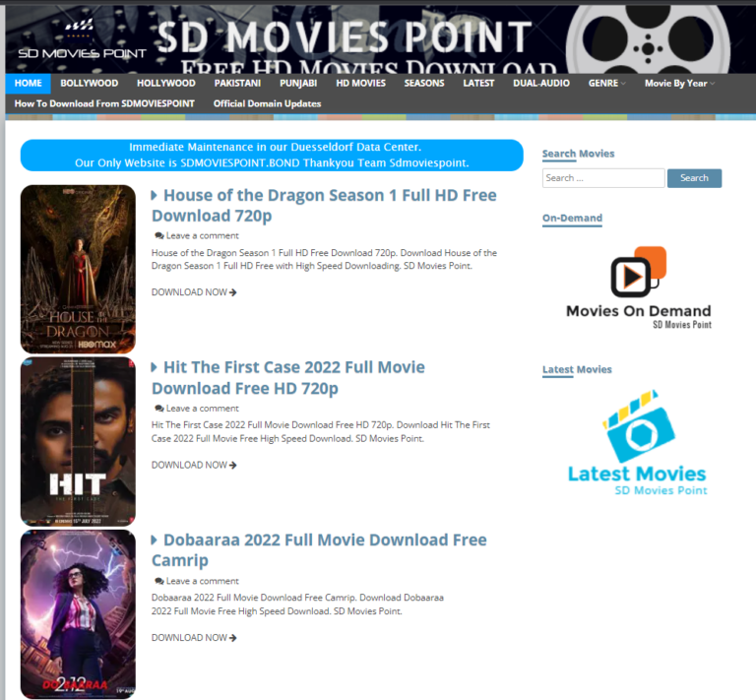Click the blue maintenance notice banner

(x=272, y=156)
